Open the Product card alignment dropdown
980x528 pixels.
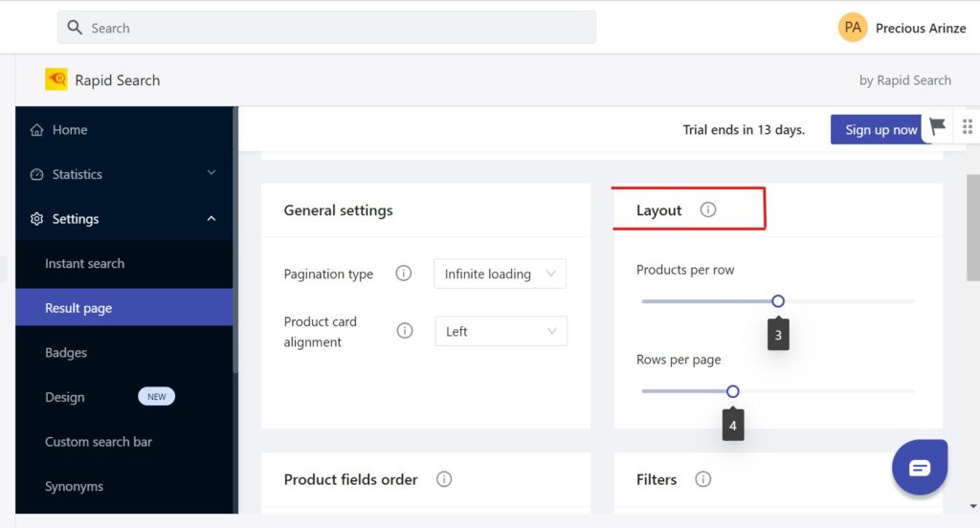click(501, 331)
